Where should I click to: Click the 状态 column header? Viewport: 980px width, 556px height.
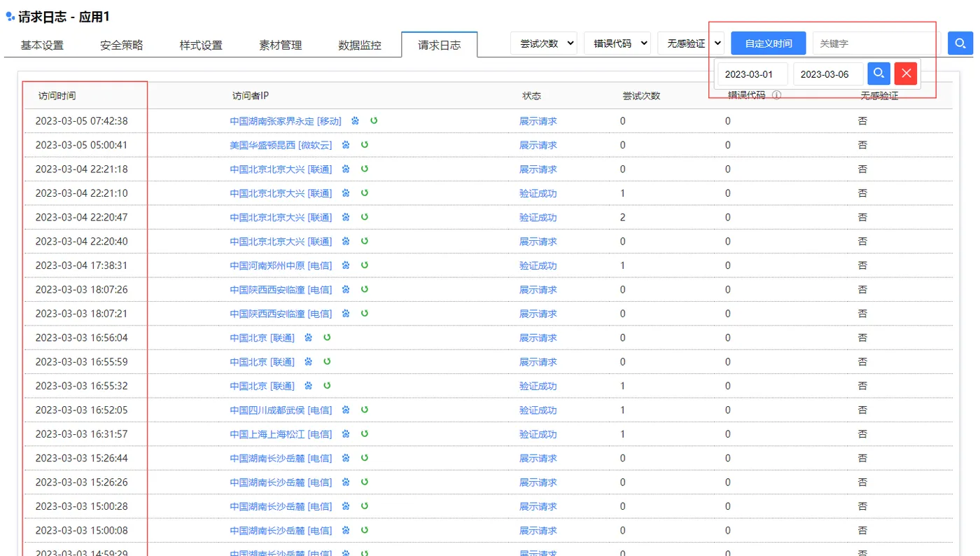coord(531,96)
